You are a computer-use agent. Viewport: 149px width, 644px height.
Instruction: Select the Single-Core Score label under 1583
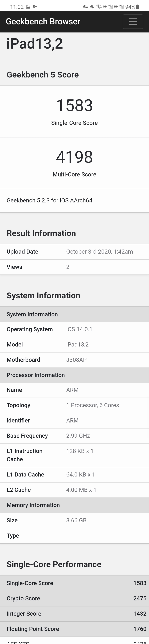(x=74, y=123)
